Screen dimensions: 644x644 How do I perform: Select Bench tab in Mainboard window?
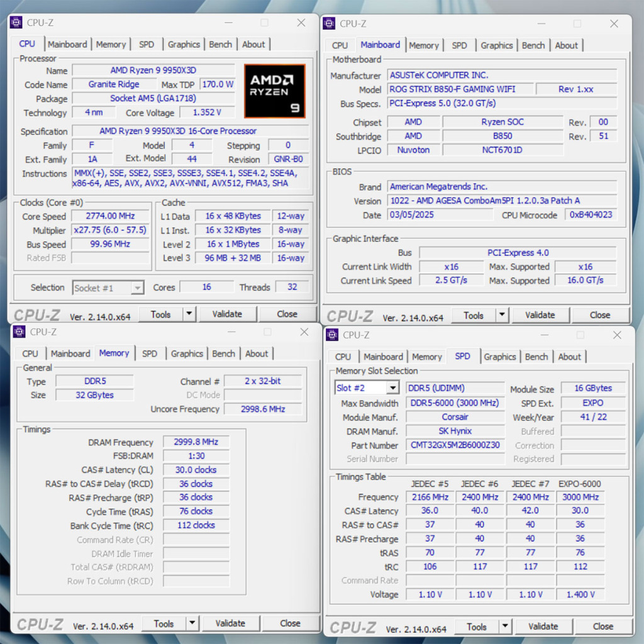533,45
